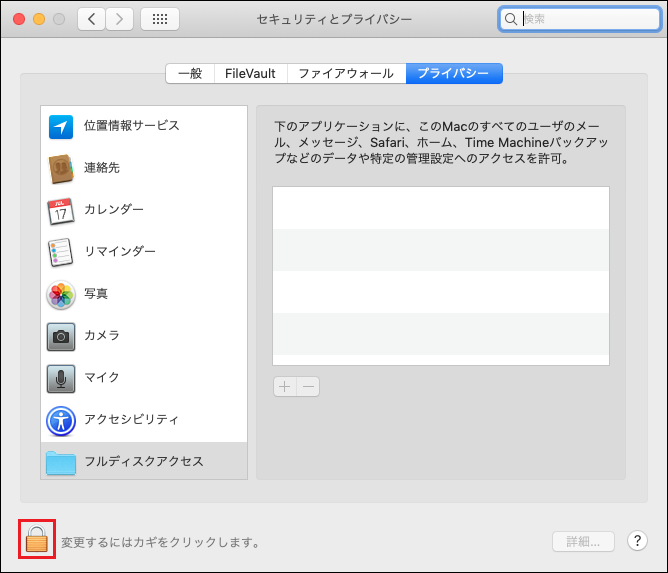
Task: Click the Calendar icon showing 17
Action: pos(61,211)
